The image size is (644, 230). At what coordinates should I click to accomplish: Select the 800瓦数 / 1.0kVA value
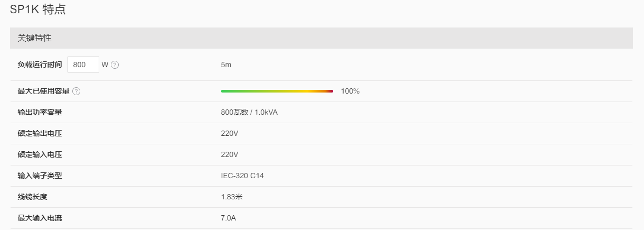tap(249, 112)
